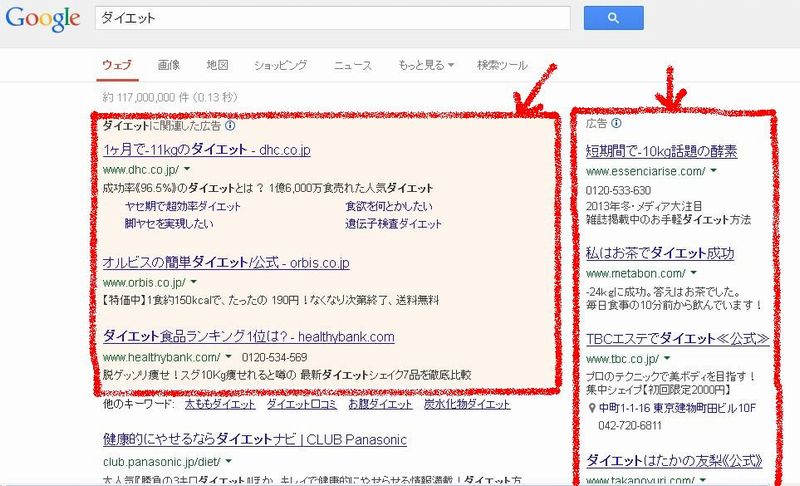Click the green URL www.healthybank.com/

161,357
